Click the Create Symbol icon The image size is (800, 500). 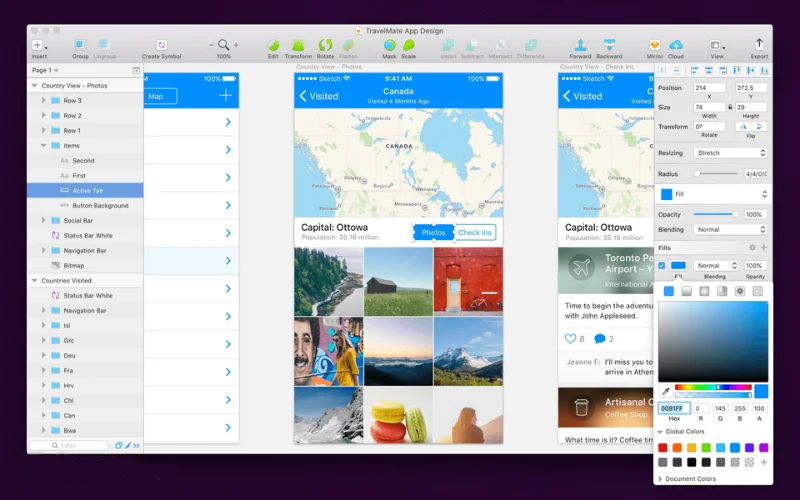161,46
